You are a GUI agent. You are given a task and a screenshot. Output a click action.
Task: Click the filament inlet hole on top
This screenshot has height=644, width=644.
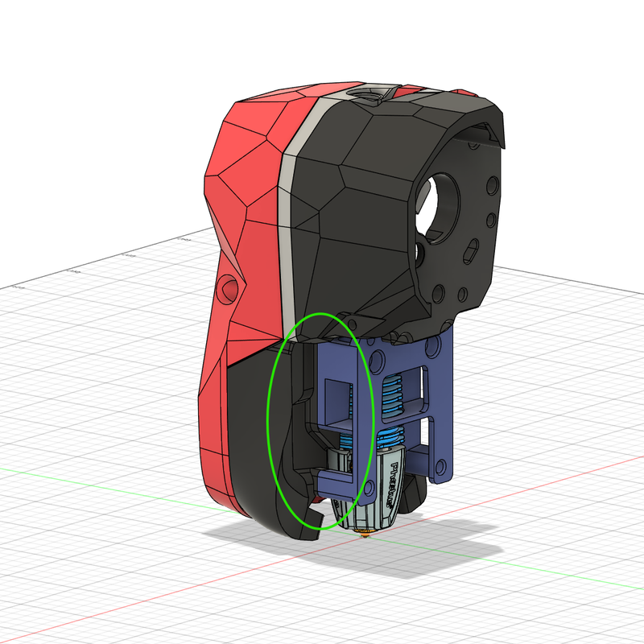tap(369, 96)
